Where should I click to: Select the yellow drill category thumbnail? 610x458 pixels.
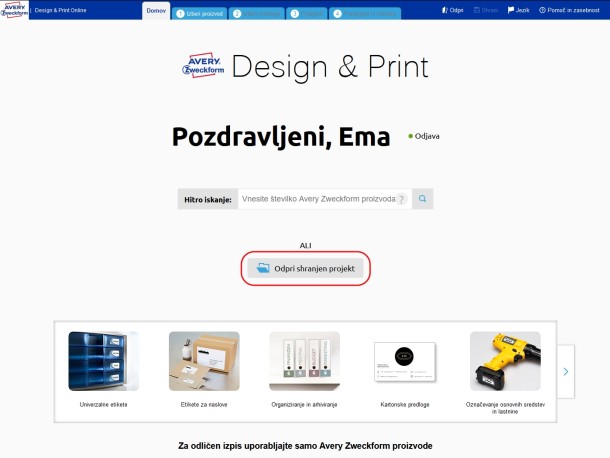(x=505, y=361)
